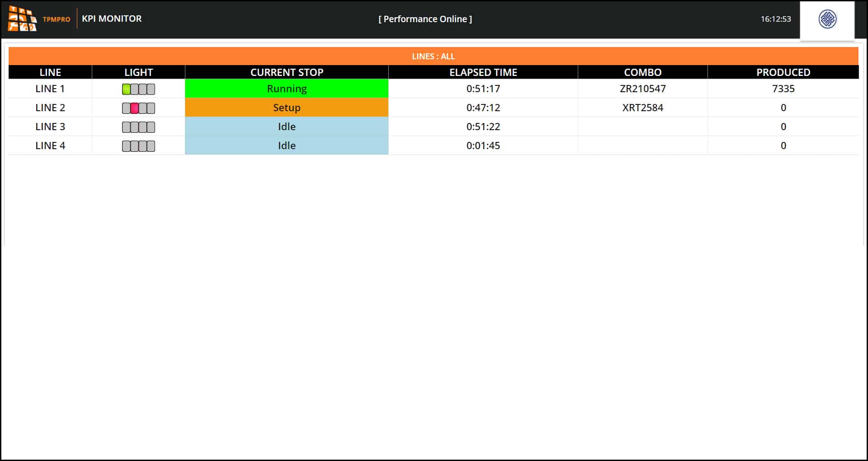
Task: Select the LINE 4 row label
Action: [x=50, y=146]
